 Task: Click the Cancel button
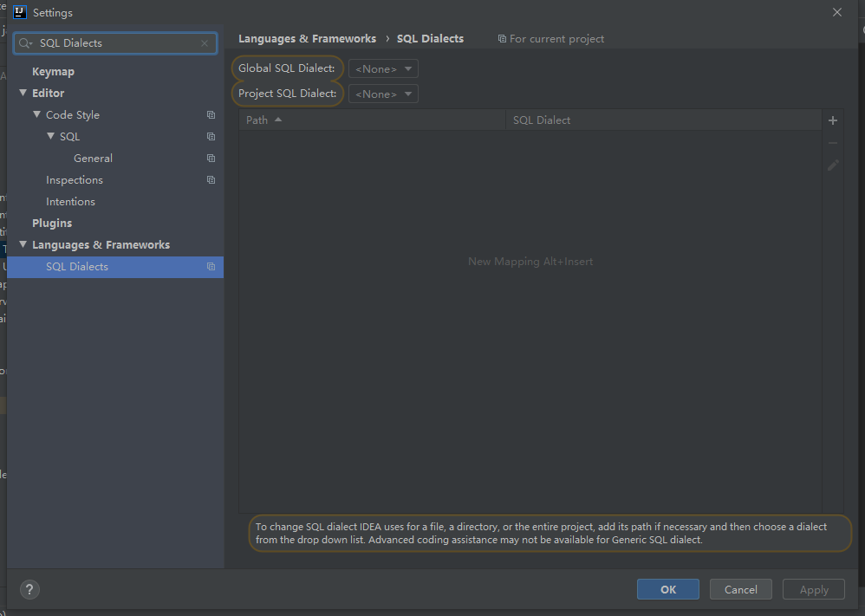click(740, 588)
